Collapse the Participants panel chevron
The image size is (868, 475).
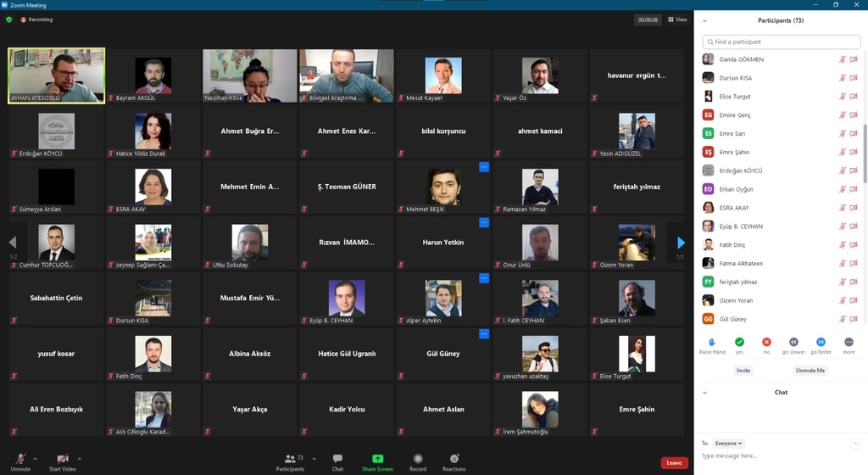tap(704, 20)
